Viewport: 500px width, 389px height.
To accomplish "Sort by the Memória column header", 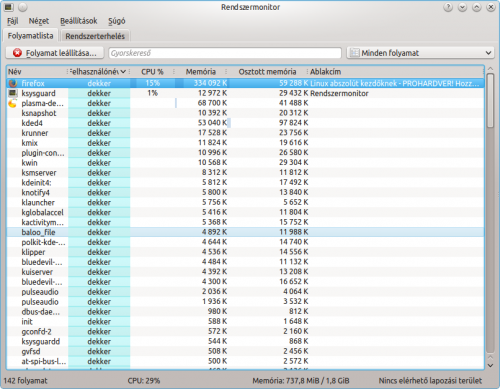I will tap(201, 72).
